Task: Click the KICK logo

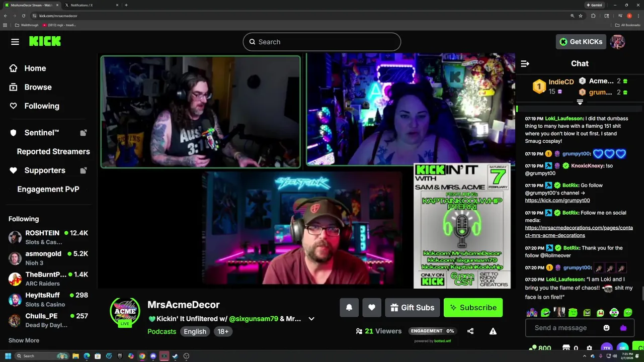Action: pos(45,42)
